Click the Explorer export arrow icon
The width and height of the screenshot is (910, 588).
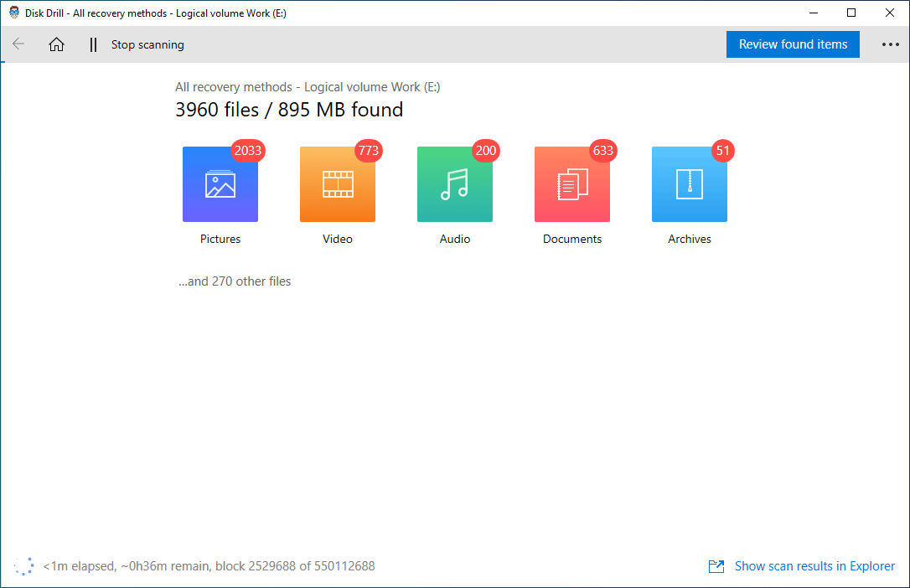[716, 566]
